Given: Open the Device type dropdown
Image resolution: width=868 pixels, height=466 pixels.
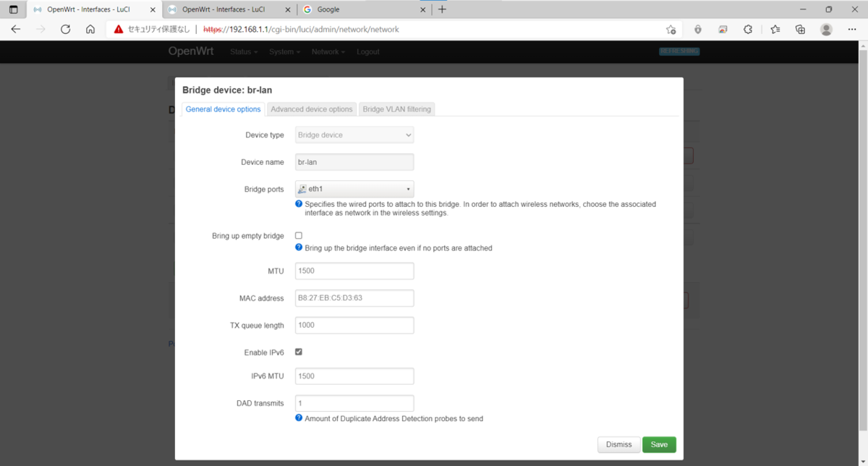Looking at the screenshot, I should coord(354,135).
